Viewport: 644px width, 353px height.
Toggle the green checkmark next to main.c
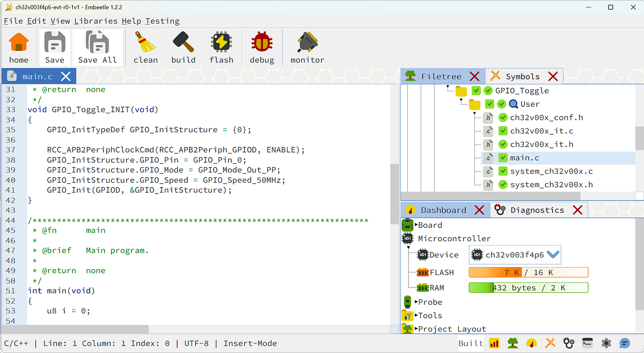[502, 157]
